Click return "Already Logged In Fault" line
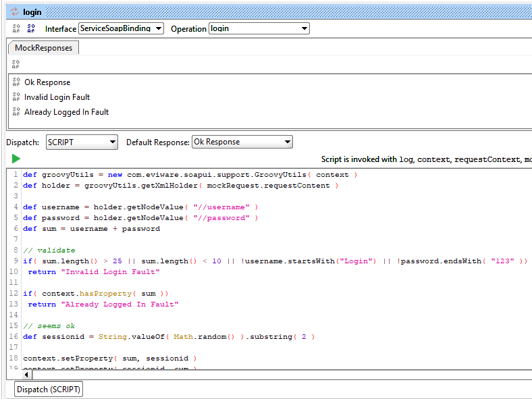Screen dimensions: 532x399 103,304
